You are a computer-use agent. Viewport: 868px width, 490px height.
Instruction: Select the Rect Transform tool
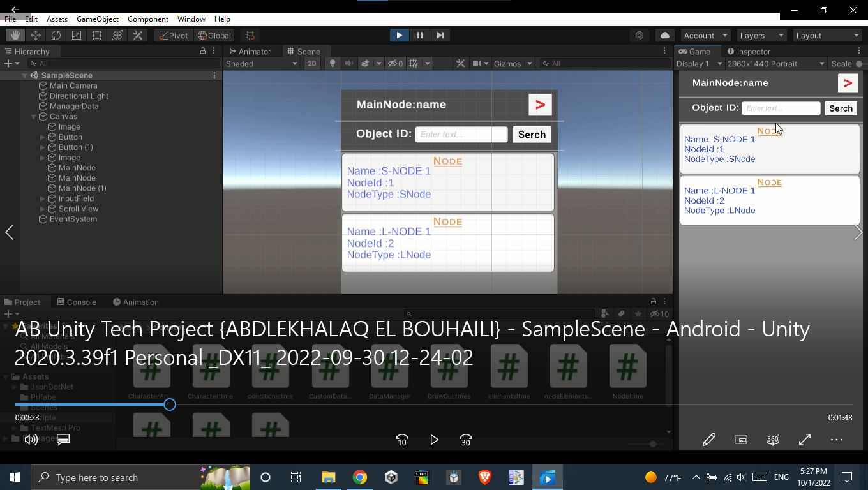click(x=97, y=36)
